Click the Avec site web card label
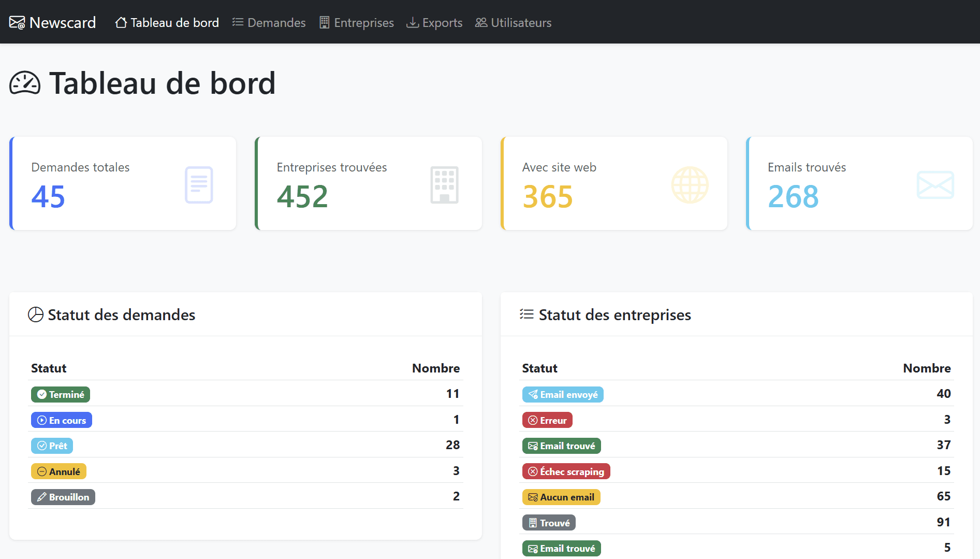Image resolution: width=980 pixels, height=559 pixels. 559,167
